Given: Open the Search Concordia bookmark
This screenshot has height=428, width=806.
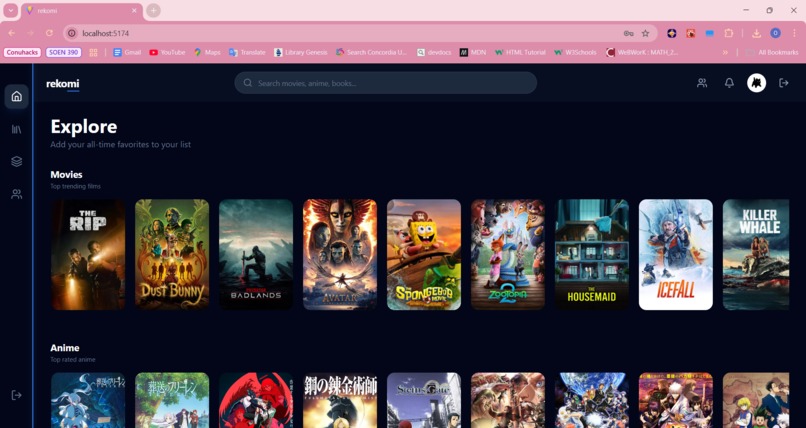Looking at the screenshot, I should tap(372, 52).
